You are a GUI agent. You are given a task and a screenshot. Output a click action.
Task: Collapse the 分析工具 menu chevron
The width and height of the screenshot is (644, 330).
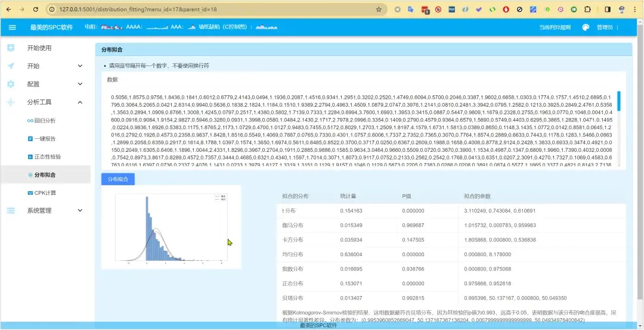coord(80,102)
